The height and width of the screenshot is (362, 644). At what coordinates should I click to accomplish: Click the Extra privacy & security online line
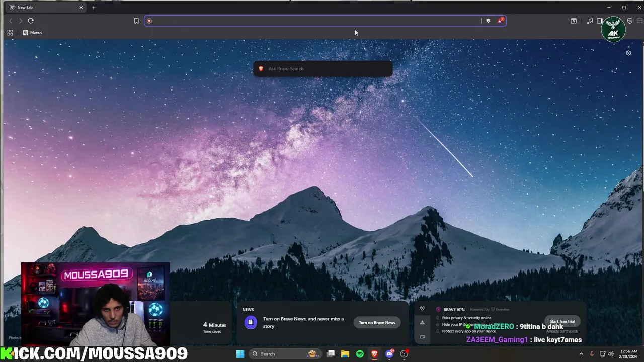466,318
